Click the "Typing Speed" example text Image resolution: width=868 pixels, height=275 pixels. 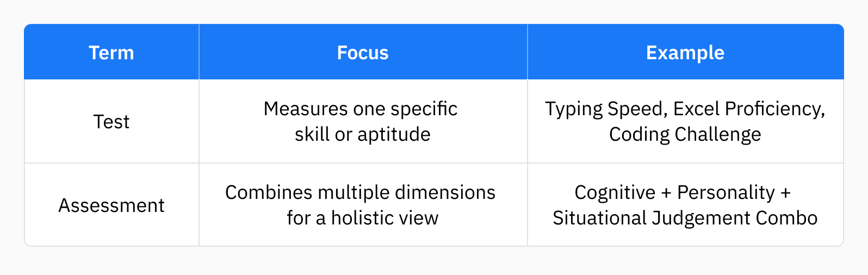(605, 109)
